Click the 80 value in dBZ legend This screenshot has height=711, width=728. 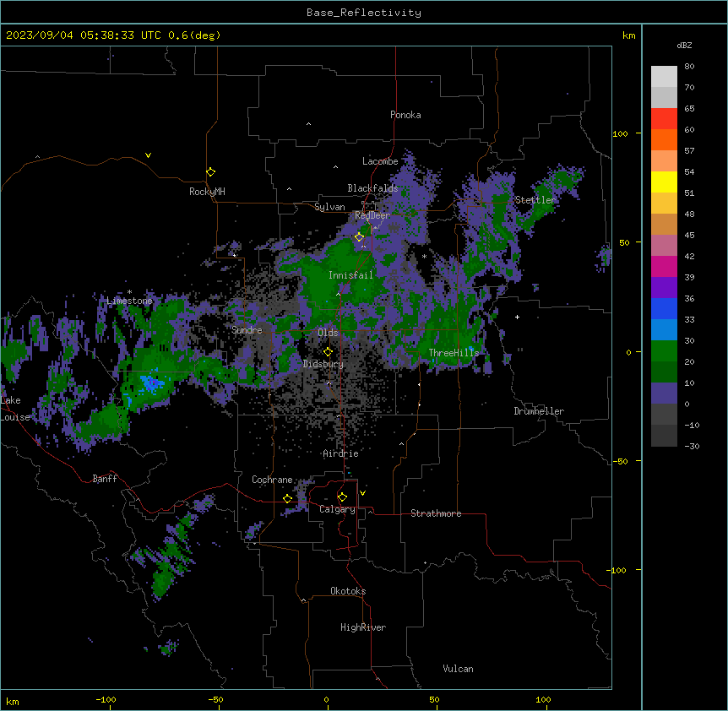[689, 67]
